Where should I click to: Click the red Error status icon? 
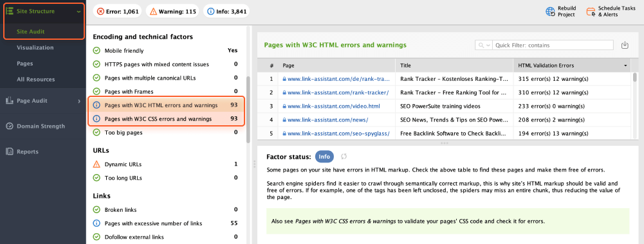(100, 12)
